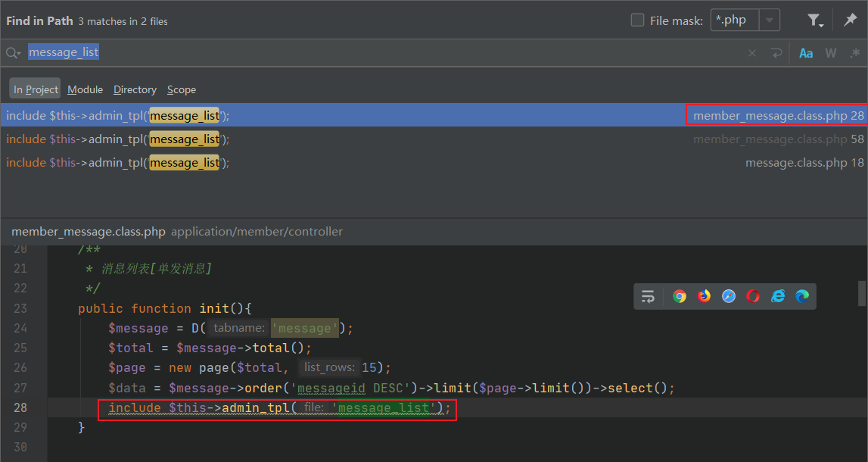868x462 pixels.
Task: Click line number 23 in gutter
Action: tap(20, 308)
